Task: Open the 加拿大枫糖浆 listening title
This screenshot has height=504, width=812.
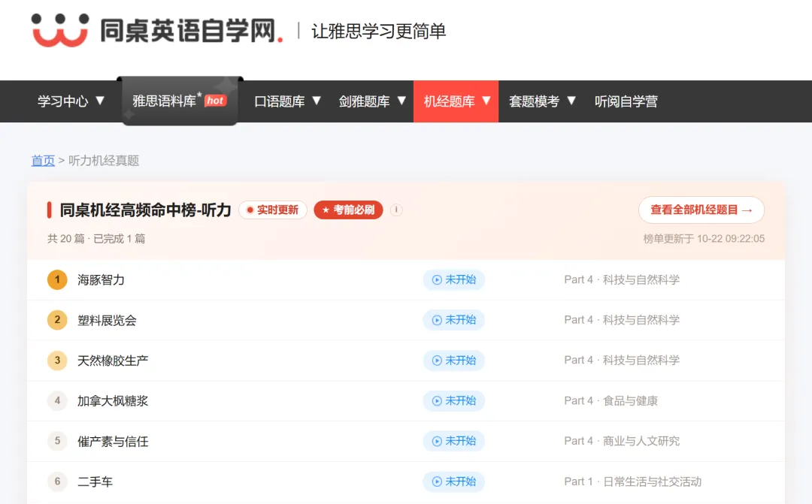Action: tap(113, 401)
